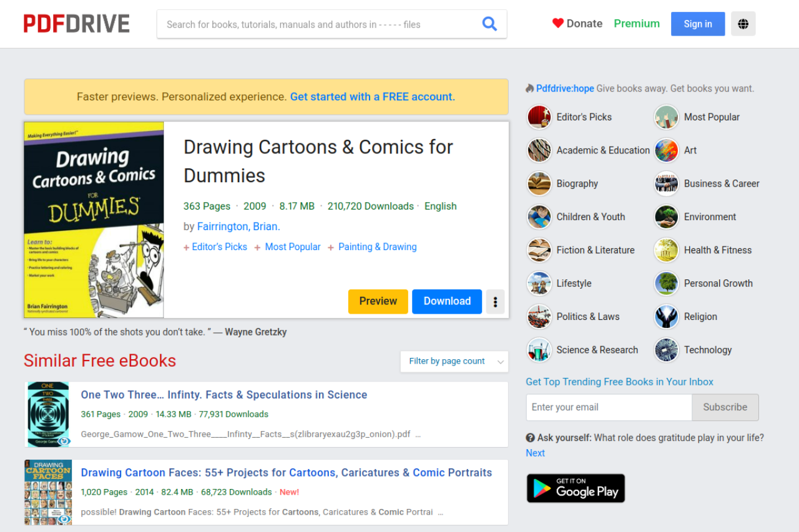The image size is (799, 532).
Task: Click the Health & Fitness category icon
Action: pyautogui.click(x=667, y=250)
